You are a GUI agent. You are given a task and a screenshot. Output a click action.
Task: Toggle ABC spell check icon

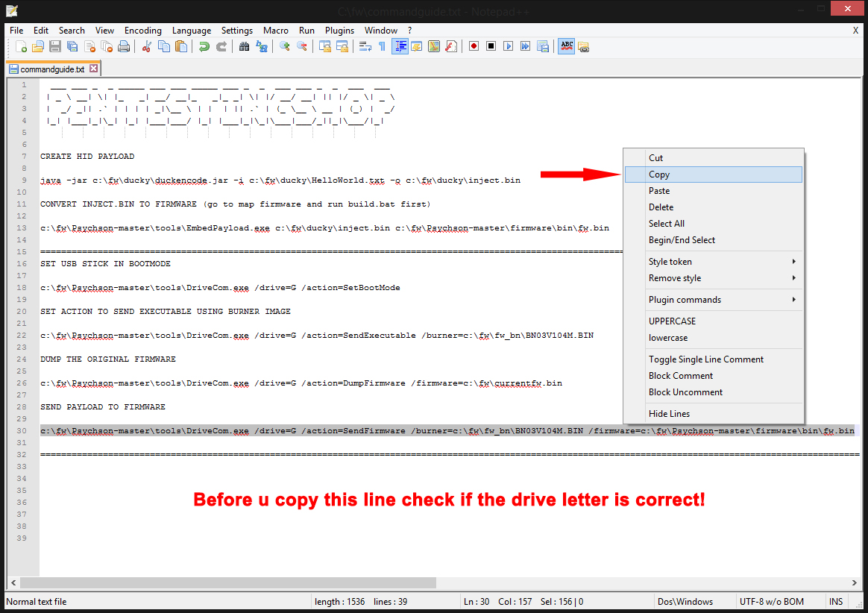coord(566,46)
